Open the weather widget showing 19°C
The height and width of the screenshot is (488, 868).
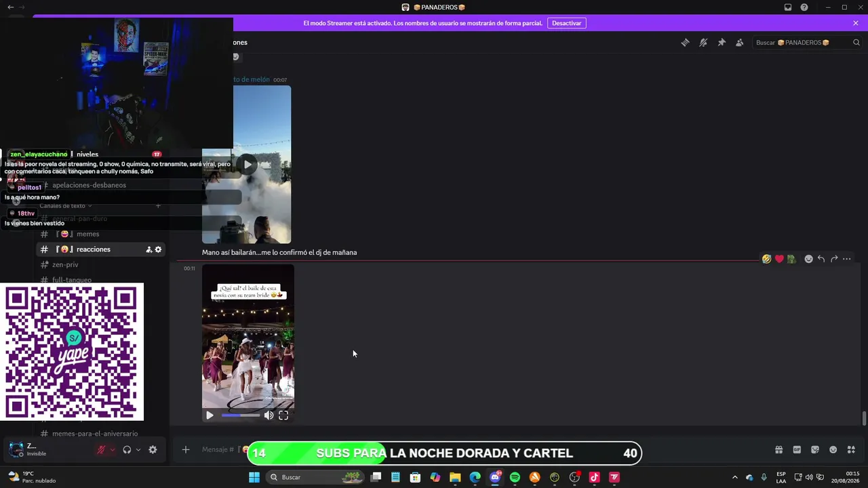click(33, 477)
